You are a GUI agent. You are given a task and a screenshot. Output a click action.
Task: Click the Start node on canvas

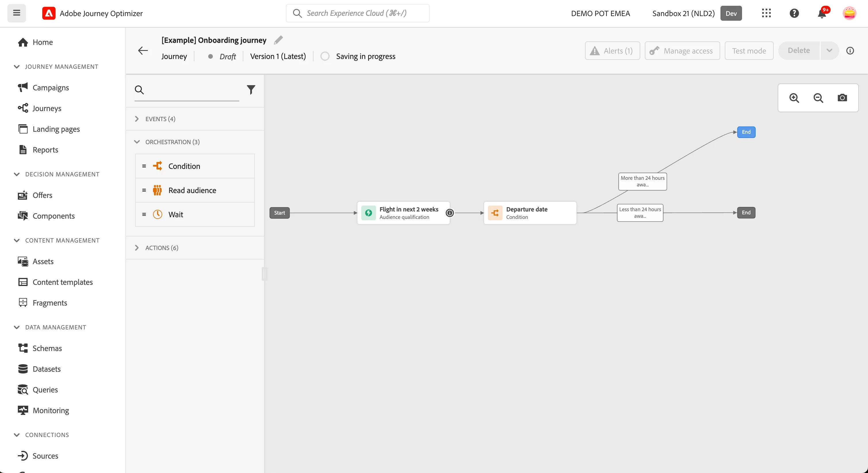click(x=279, y=213)
